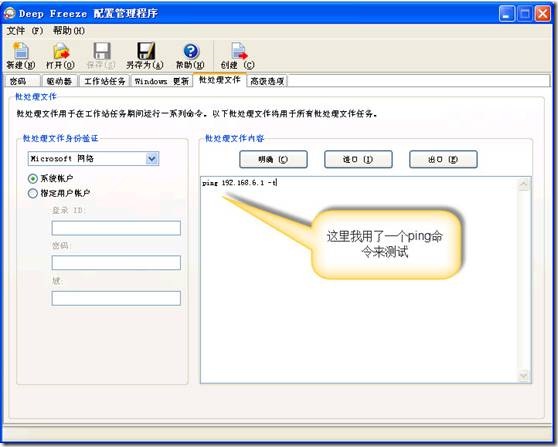This screenshot has height=447, width=558.
Task: Switch to the 驱动器 tab
Action: click(x=59, y=81)
